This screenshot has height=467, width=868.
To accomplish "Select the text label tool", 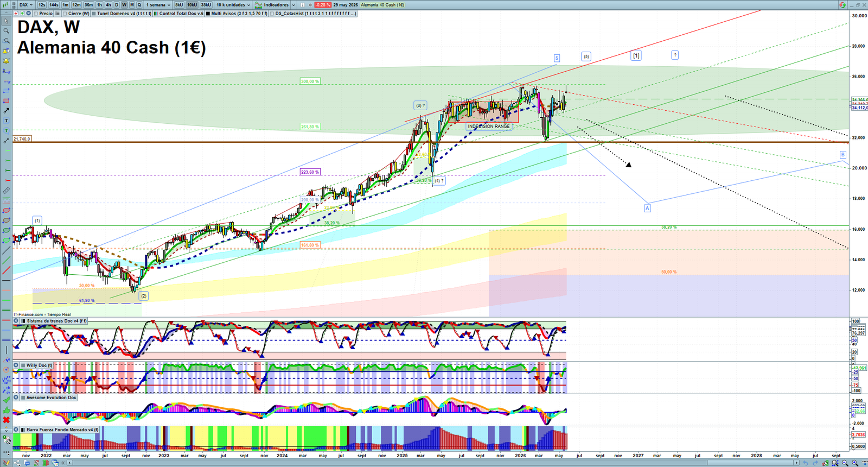I will (x=6, y=121).
